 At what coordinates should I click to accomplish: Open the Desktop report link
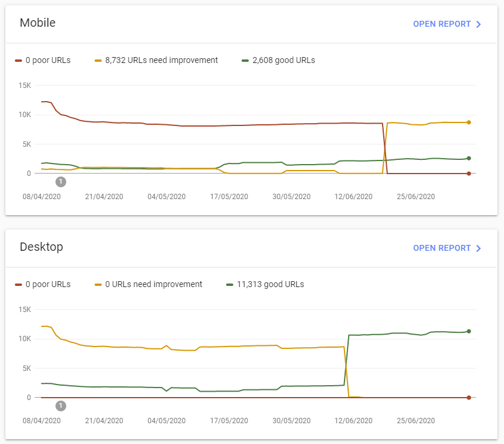[x=442, y=248]
